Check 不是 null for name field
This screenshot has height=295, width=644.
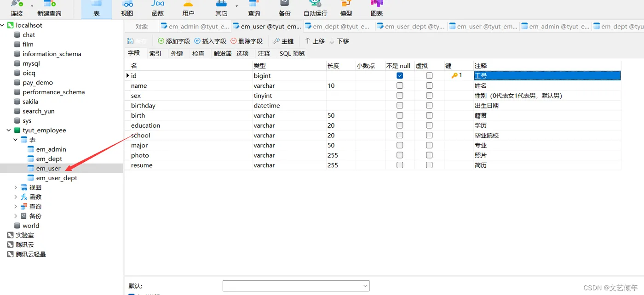click(x=400, y=85)
